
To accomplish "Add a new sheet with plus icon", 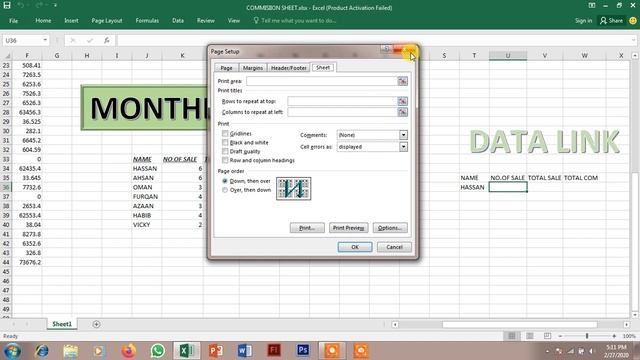I will tap(96, 324).
